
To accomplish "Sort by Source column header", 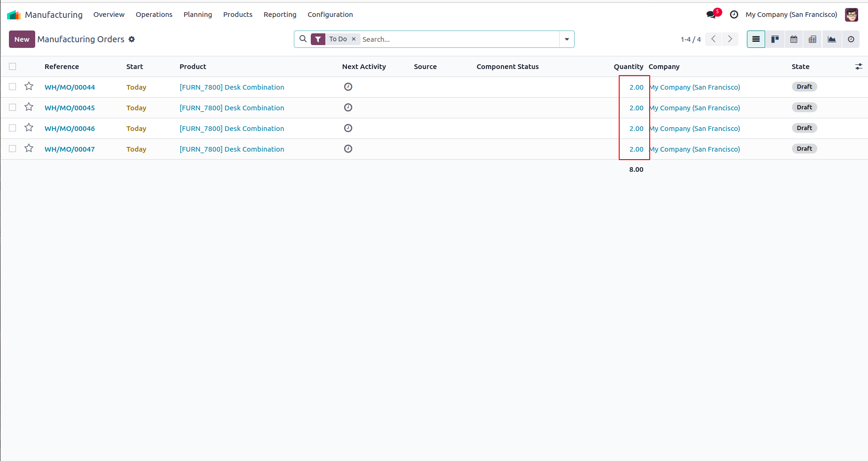I will 425,67.
